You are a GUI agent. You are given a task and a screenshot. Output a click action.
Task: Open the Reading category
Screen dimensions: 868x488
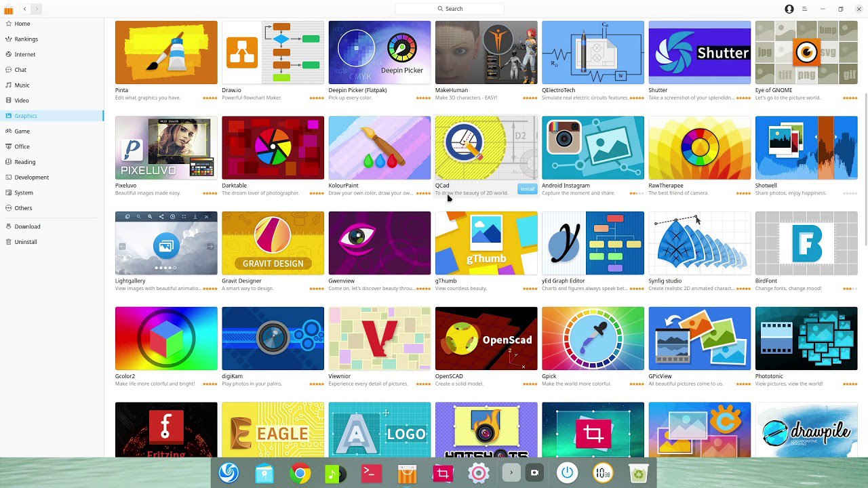coord(52,162)
